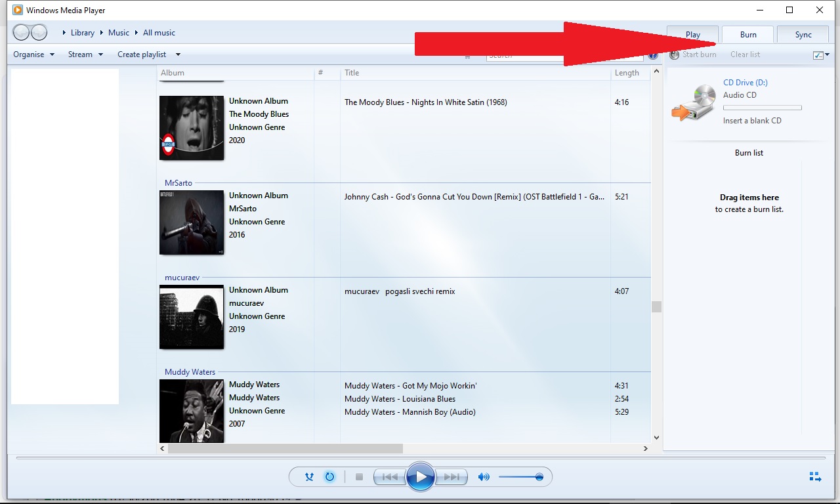This screenshot has height=504, width=840.
Task: Turn on shuffle playback
Action: (309, 477)
